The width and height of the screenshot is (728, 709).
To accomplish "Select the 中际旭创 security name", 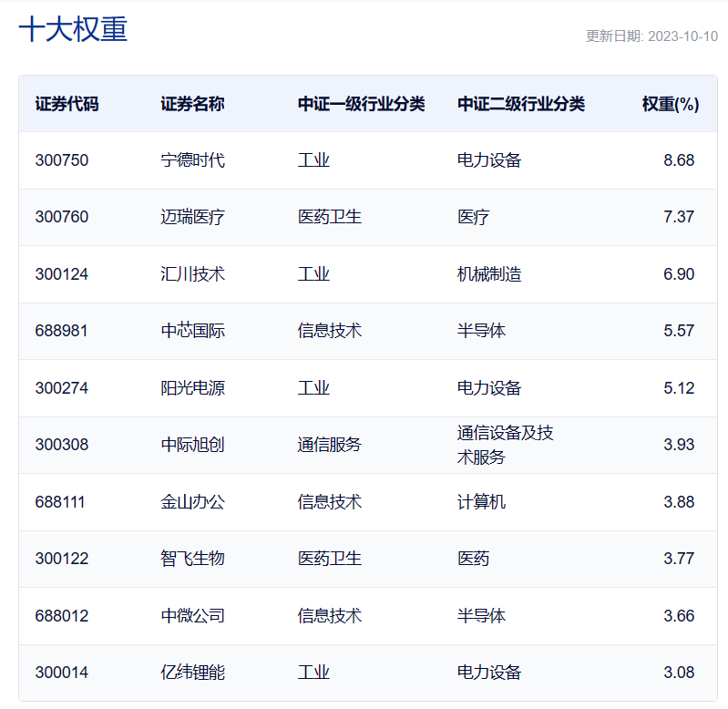I will click(192, 445).
